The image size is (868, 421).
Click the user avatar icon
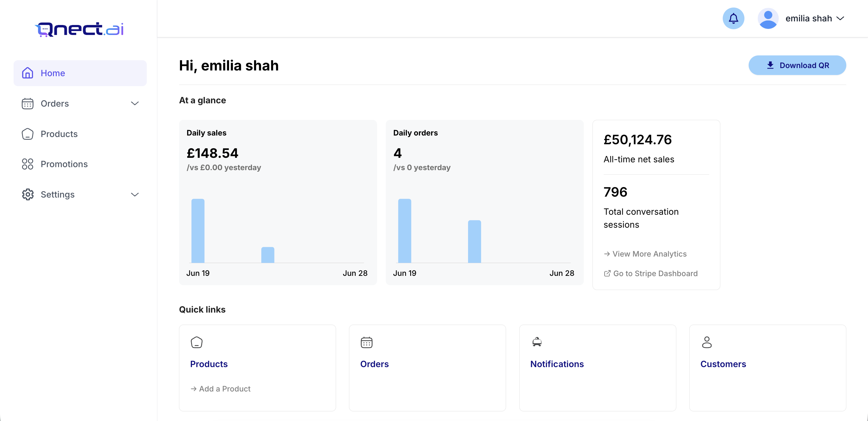pyautogui.click(x=768, y=19)
